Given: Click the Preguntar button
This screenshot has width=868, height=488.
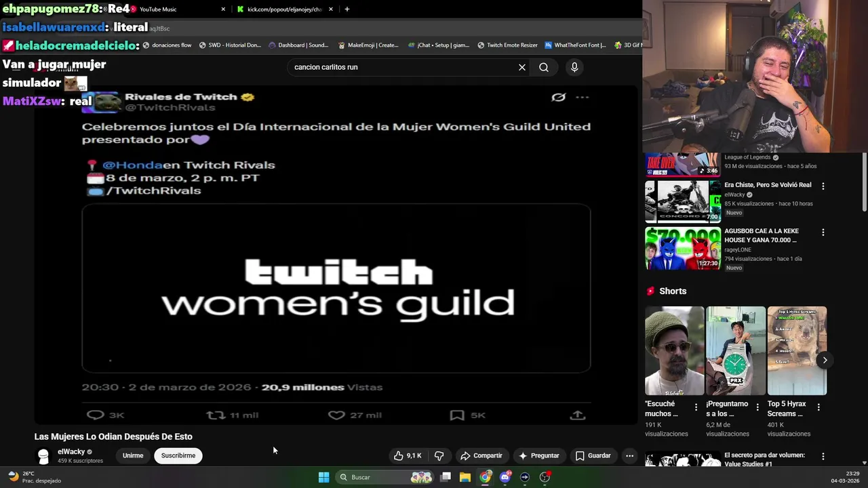Looking at the screenshot, I should pyautogui.click(x=539, y=455).
